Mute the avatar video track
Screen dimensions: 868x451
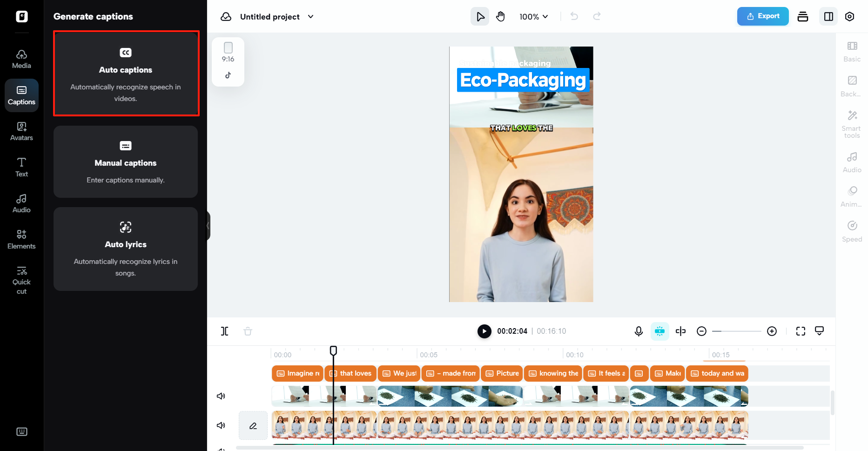pyautogui.click(x=221, y=425)
